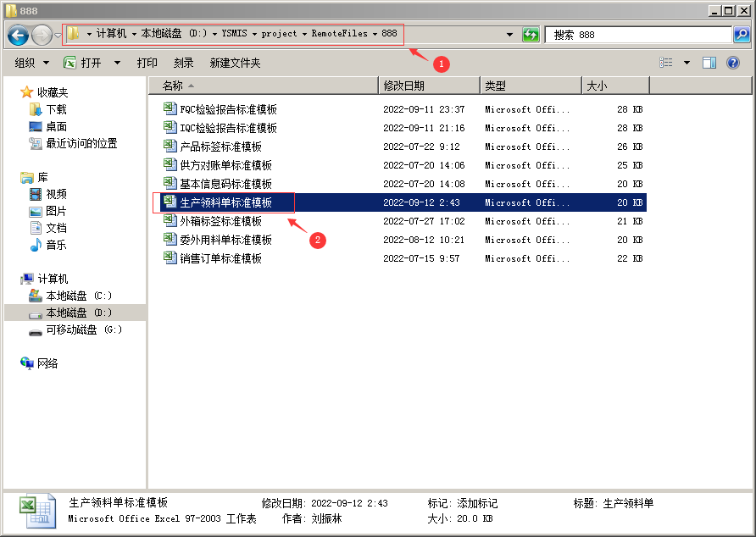Viewport: 756px width, 537px height.
Task: Click the 库 libraries node
Action: click(x=42, y=177)
